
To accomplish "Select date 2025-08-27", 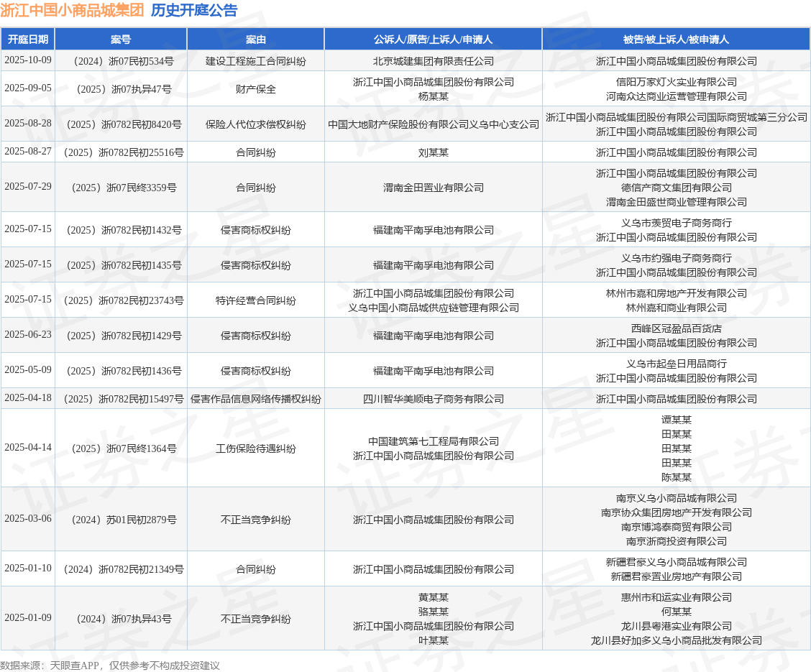I will (x=28, y=151).
